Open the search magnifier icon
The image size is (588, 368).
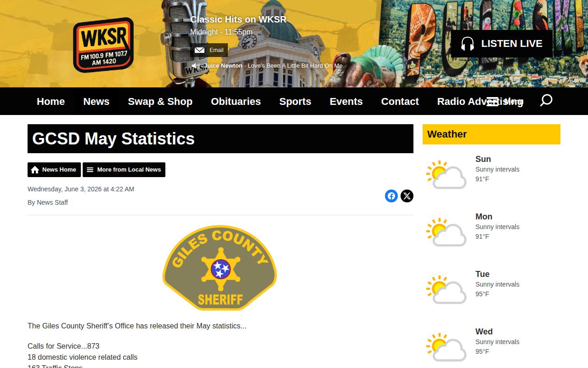click(546, 101)
